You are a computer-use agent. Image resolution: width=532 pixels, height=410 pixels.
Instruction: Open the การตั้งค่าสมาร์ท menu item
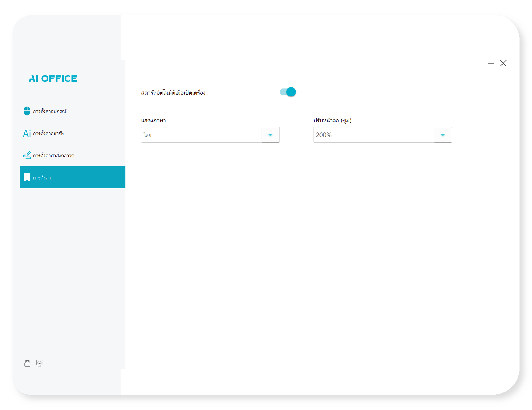(x=48, y=133)
